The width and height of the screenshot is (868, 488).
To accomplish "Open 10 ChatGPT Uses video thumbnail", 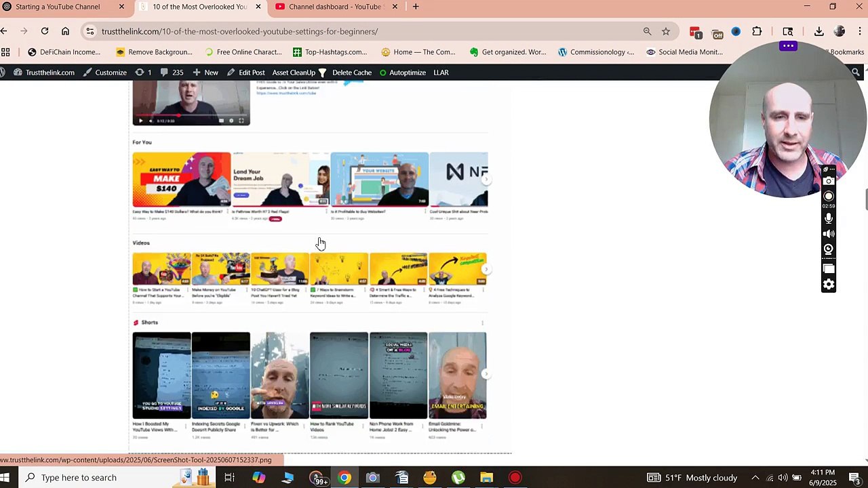I will tap(280, 269).
